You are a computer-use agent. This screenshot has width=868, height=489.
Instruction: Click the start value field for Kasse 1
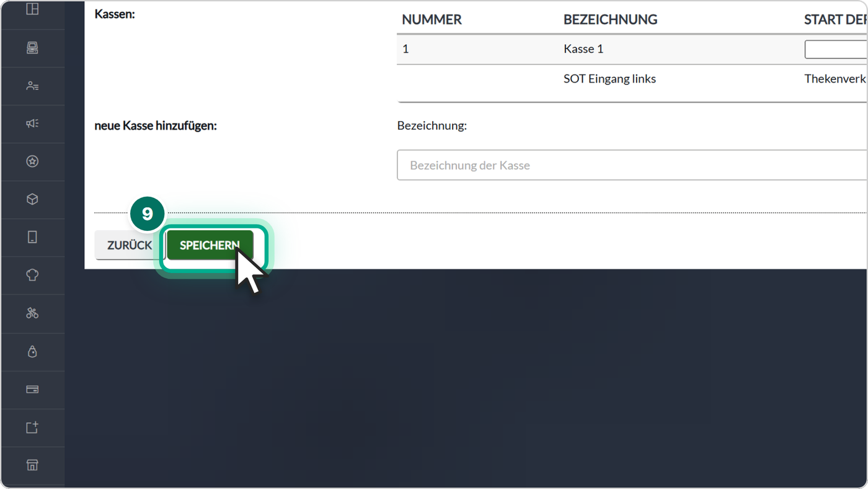pos(836,49)
